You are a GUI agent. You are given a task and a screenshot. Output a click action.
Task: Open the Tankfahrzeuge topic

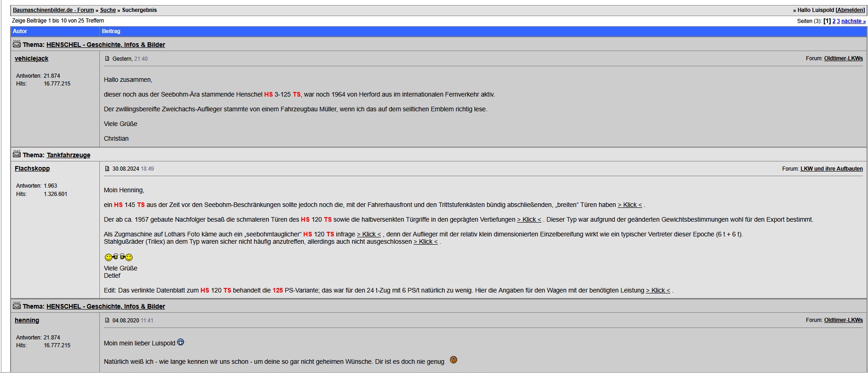[x=69, y=155]
